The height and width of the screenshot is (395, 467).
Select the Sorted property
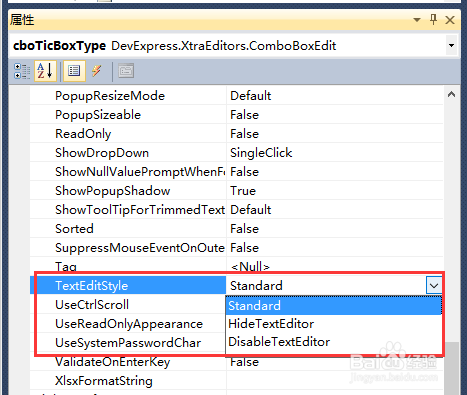(128, 229)
